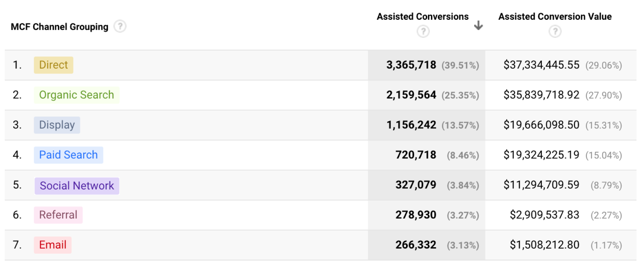Click Social Network assisted conversions 327,079
The image size is (644, 267).
coord(415,185)
